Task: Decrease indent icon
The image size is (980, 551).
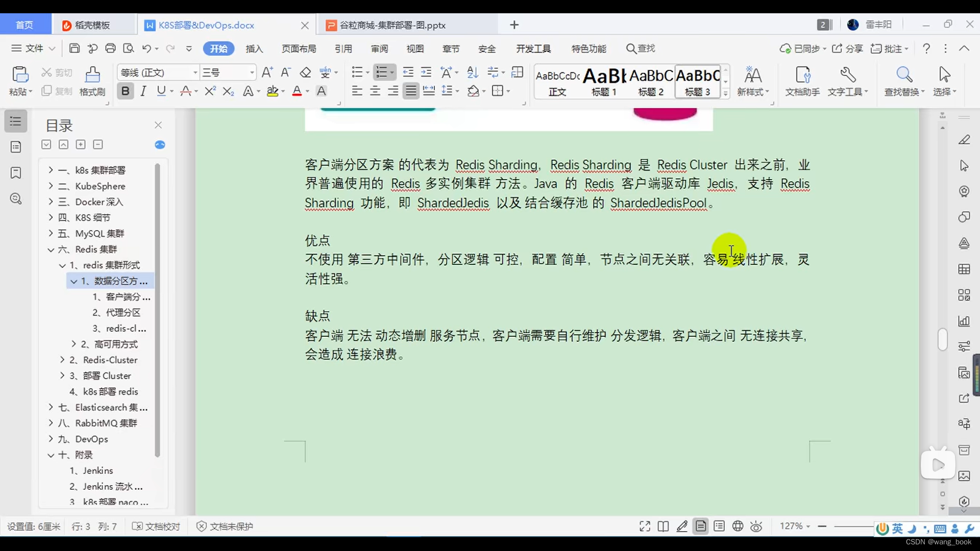Action: [408, 72]
